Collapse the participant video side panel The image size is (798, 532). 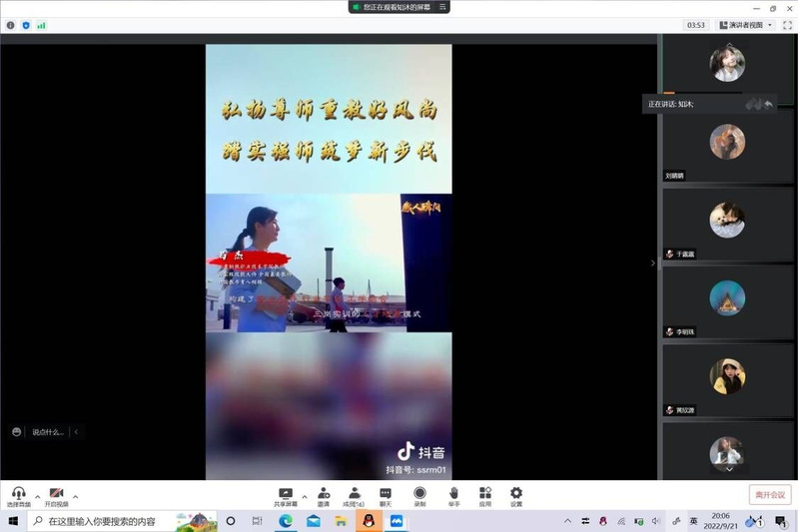[x=653, y=264]
